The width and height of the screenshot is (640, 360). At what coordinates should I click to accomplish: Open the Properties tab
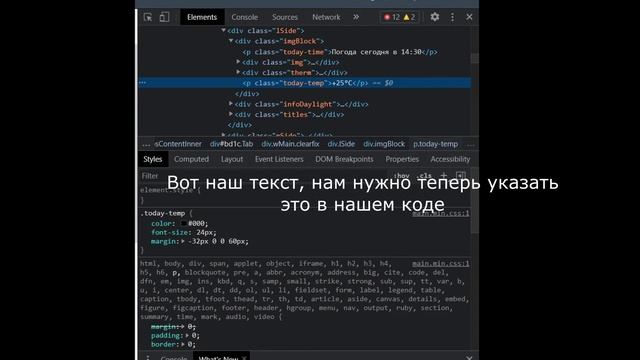tap(402, 159)
